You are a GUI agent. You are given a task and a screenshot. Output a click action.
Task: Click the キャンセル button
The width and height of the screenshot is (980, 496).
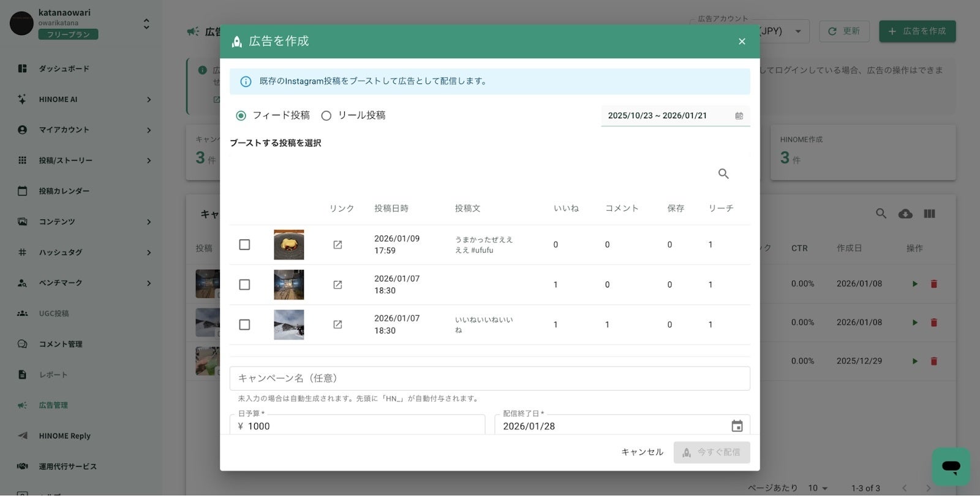[642, 452]
